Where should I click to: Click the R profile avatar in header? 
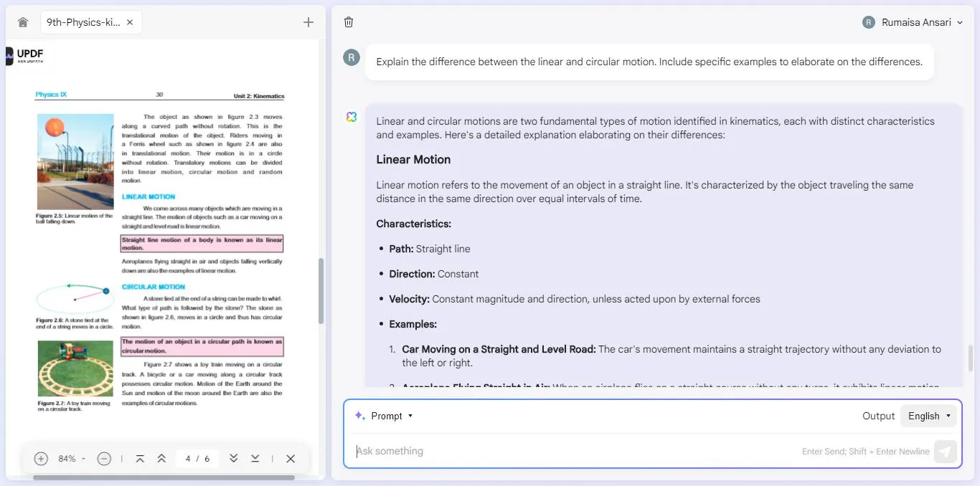click(x=869, y=22)
